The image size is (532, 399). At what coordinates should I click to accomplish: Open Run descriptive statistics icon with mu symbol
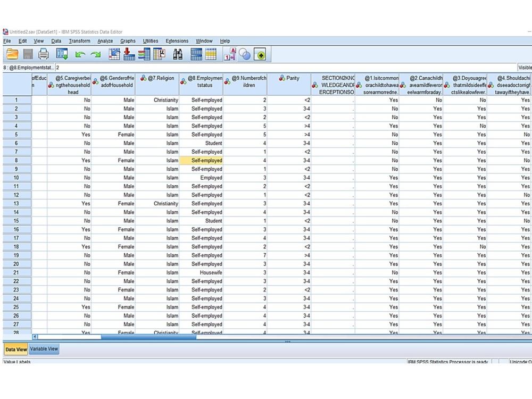[159, 54]
